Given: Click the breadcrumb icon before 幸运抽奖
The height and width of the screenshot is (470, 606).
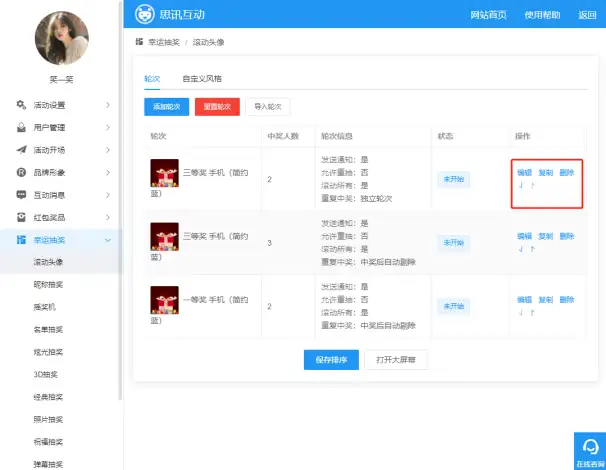Looking at the screenshot, I should click(x=140, y=42).
